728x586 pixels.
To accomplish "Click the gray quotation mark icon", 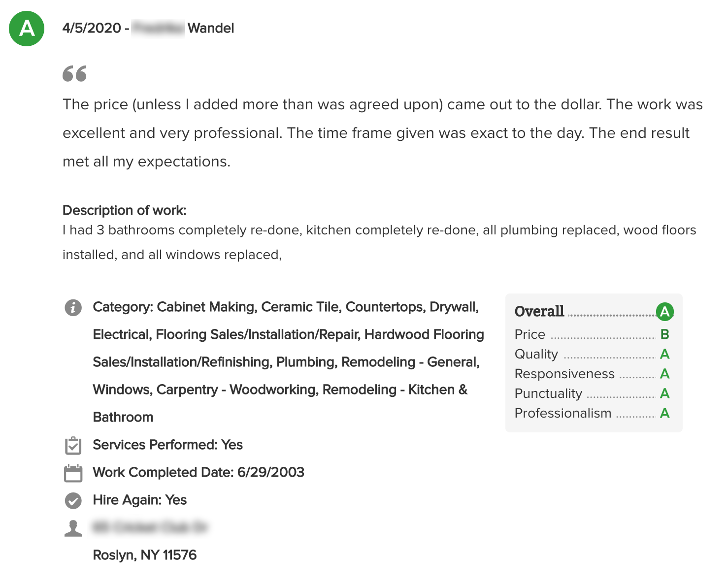I will [x=74, y=73].
